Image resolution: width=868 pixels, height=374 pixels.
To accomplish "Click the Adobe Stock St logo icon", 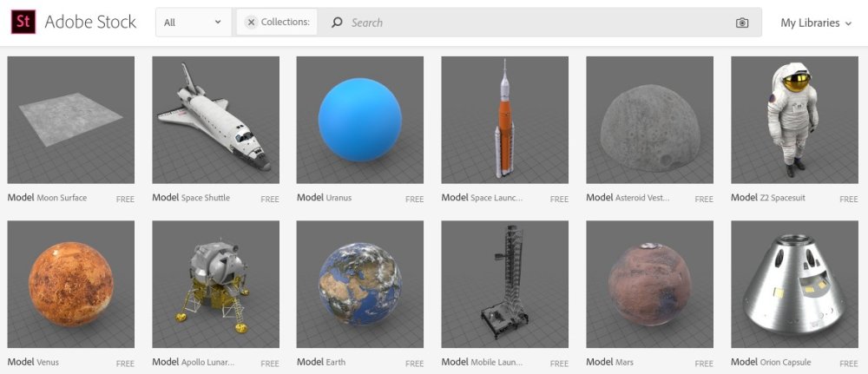I will tap(23, 23).
